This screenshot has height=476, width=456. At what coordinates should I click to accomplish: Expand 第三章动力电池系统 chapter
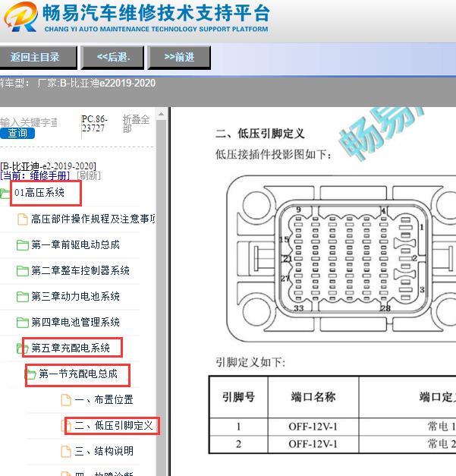(x=76, y=296)
